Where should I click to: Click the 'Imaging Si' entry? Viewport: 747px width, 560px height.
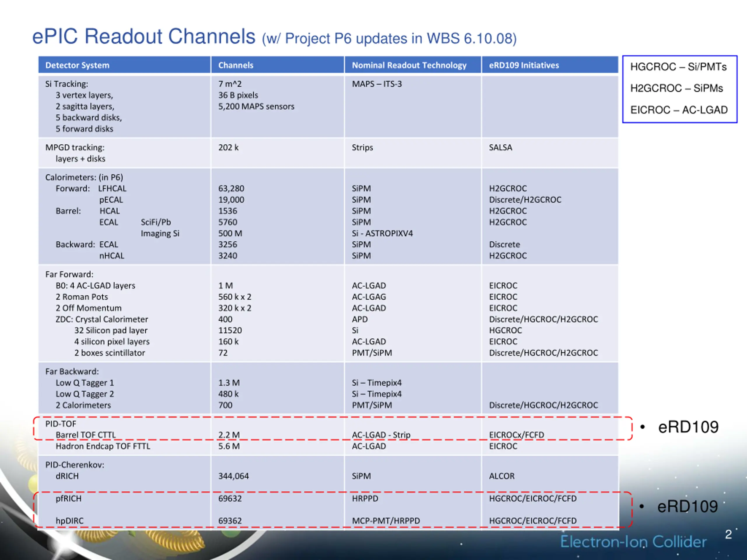(160, 233)
